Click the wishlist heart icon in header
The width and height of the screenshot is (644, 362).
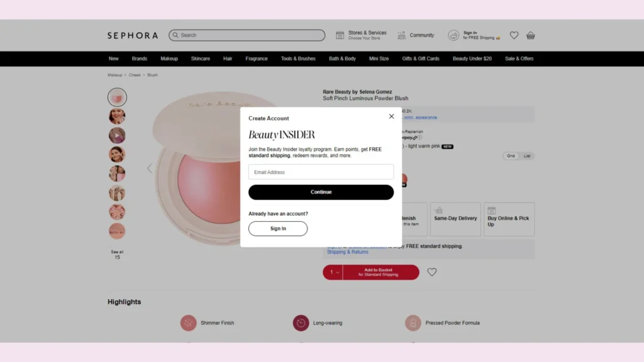514,35
